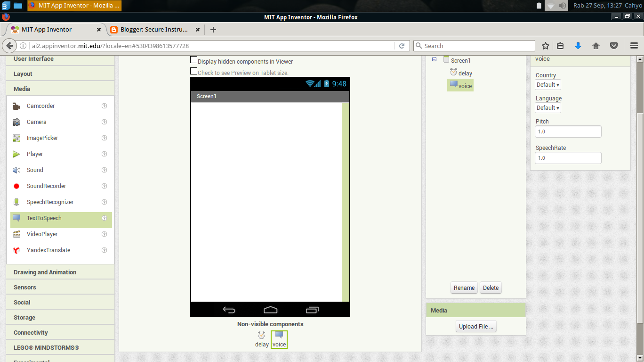The image size is (644, 362).
Task: Click Upload File in Media panel
Action: point(476,326)
